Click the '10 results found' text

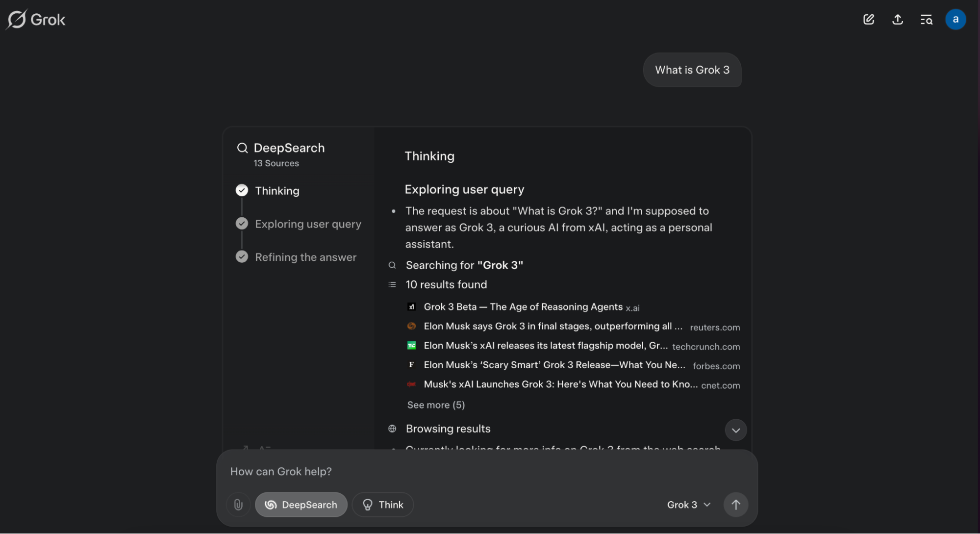click(x=446, y=284)
